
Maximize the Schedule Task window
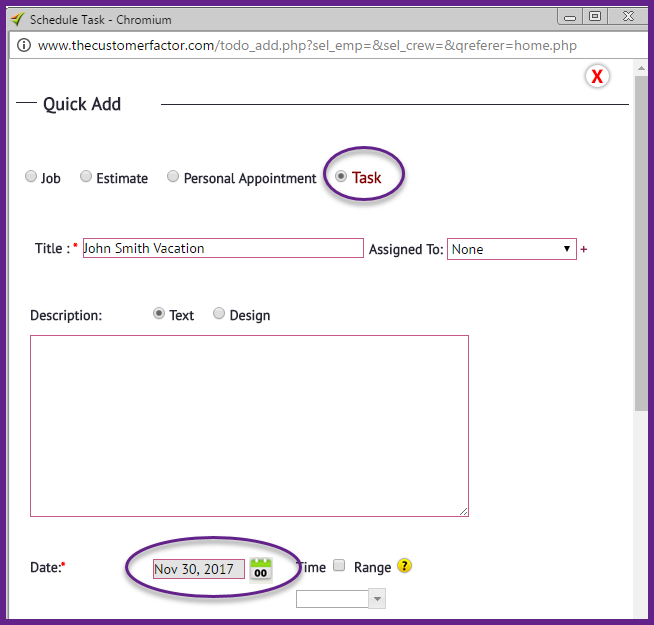(x=595, y=16)
